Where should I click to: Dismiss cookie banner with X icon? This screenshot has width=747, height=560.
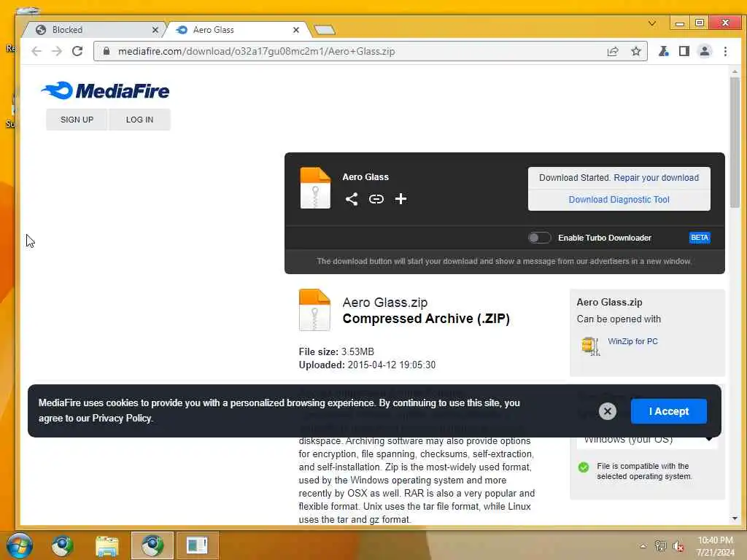click(608, 411)
